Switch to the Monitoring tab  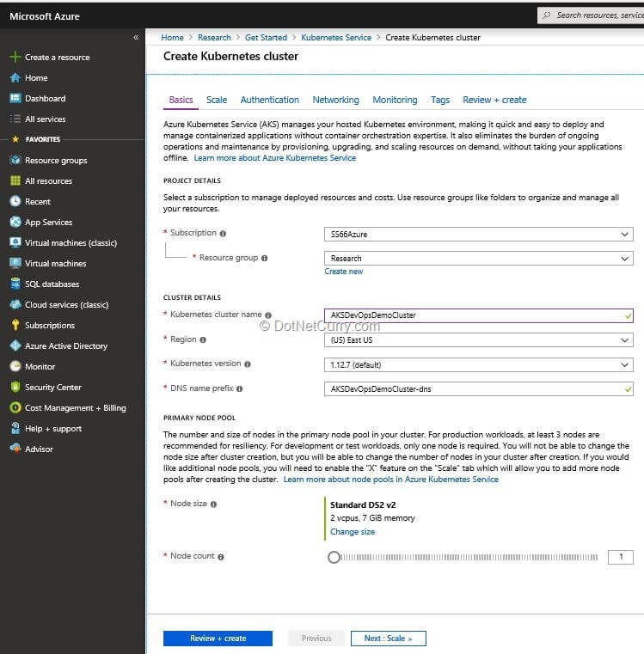395,100
